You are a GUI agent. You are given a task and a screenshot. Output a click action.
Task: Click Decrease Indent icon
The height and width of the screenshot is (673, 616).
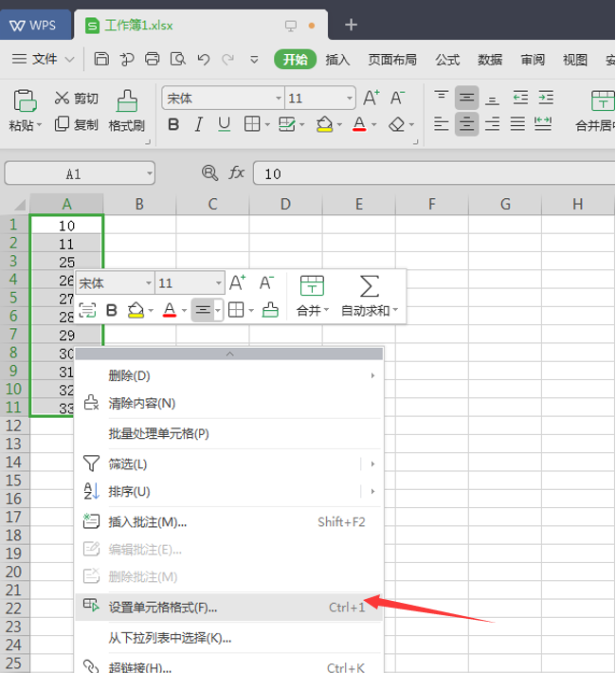(520, 98)
